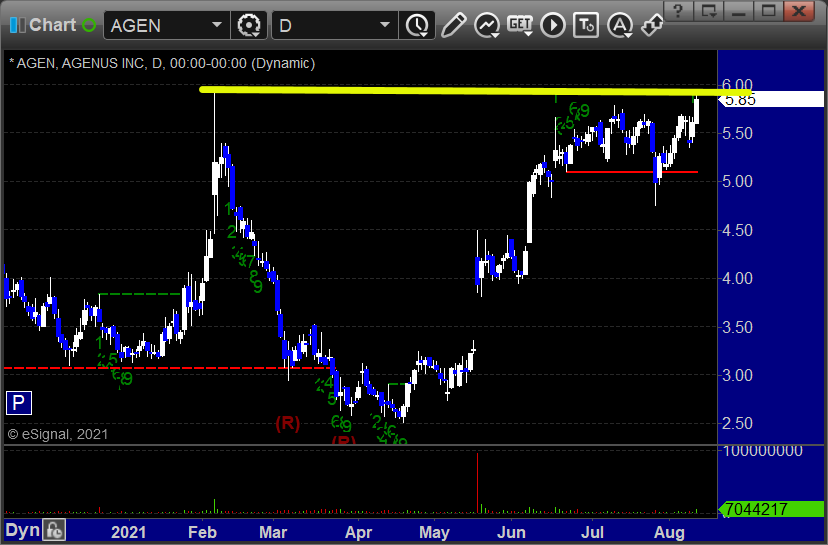The image size is (828, 545).
Task: Click the 3.50 price axis label
Action: [x=737, y=327]
